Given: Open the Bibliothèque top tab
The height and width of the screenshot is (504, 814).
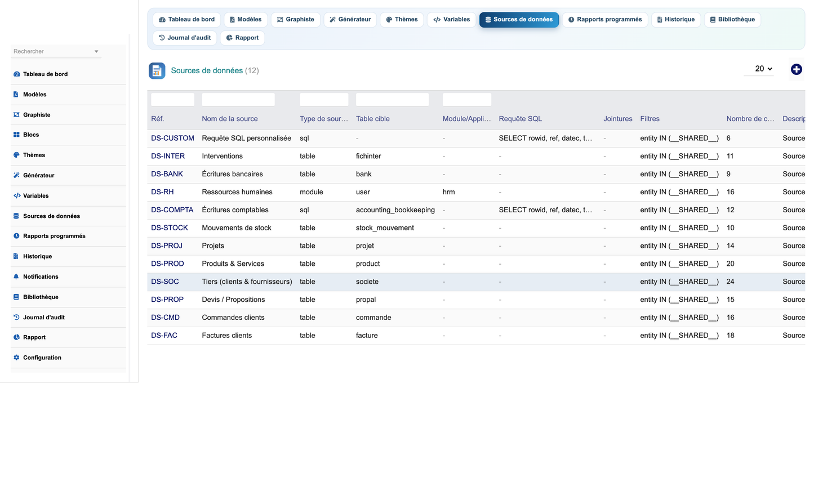Looking at the screenshot, I should (x=732, y=20).
